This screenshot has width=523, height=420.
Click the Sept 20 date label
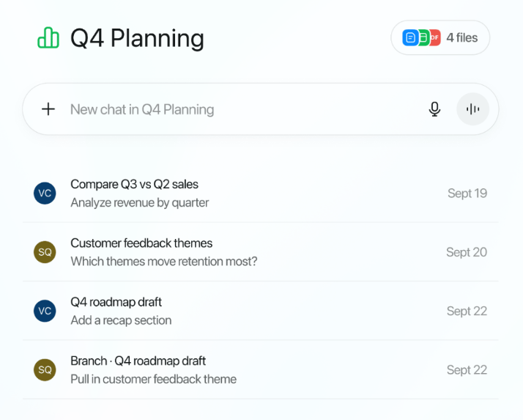point(467,252)
